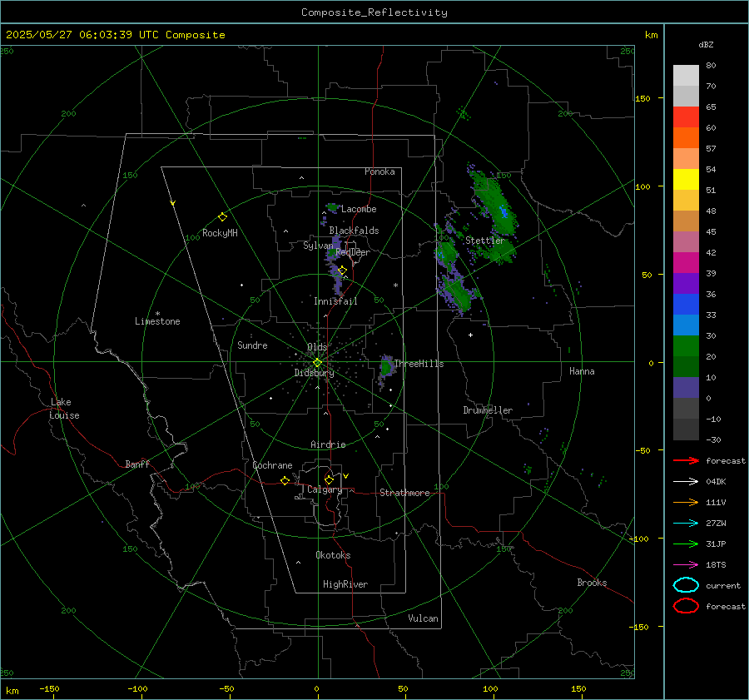Select the cyan 27ZW arrow icon
The width and height of the screenshot is (749, 700).
(x=686, y=524)
